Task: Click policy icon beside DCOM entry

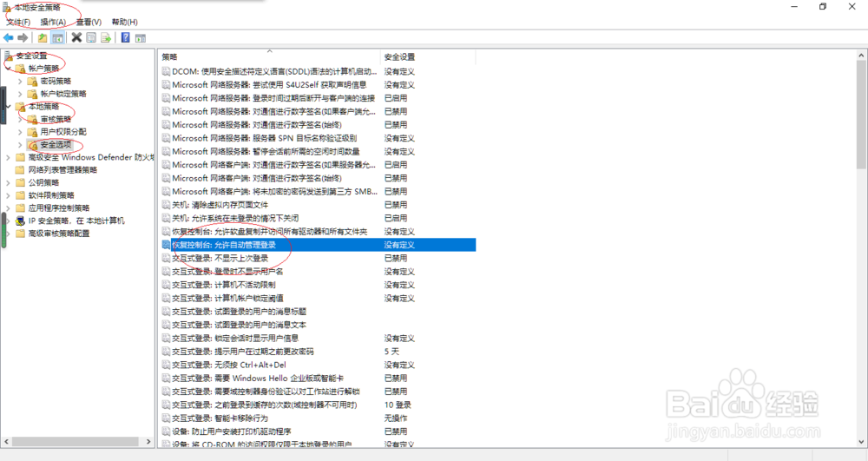Action: coord(166,71)
